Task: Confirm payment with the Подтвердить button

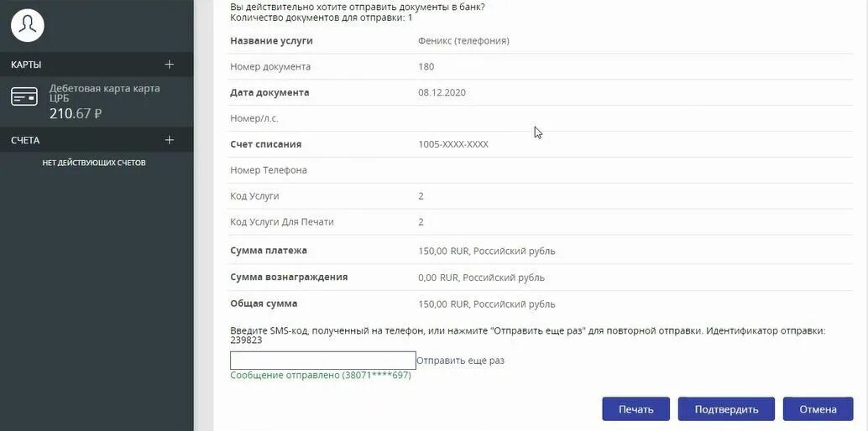Action: pyautogui.click(x=726, y=409)
